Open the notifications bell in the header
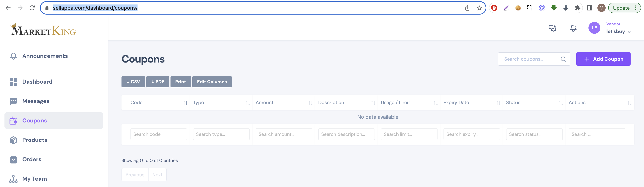The height and width of the screenshot is (187, 644). (x=573, y=28)
